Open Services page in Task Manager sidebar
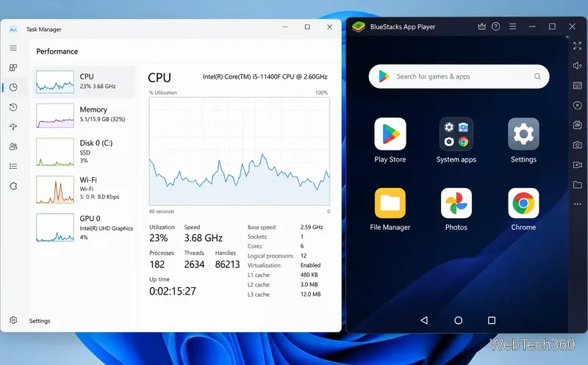This screenshot has width=588, height=365. (x=13, y=186)
